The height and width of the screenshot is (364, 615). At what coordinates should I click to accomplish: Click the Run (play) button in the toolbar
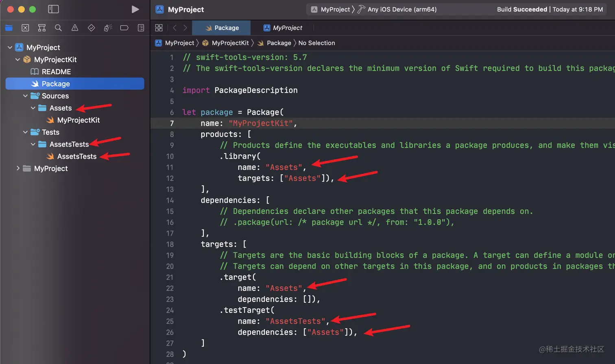click(x=135, y=9)
